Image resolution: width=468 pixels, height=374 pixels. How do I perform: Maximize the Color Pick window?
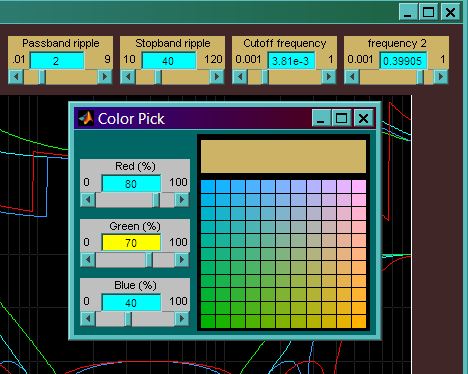[342, 118]
